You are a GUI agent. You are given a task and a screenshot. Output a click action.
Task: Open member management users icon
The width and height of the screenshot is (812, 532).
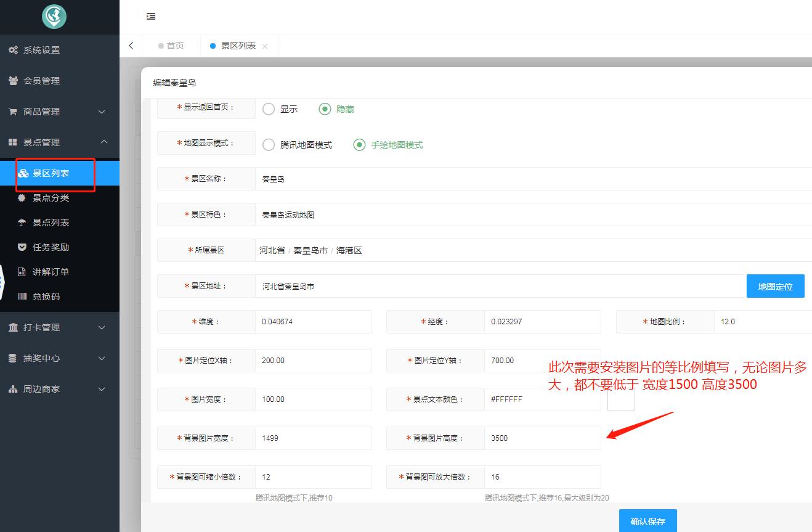[x=13, y=81]
